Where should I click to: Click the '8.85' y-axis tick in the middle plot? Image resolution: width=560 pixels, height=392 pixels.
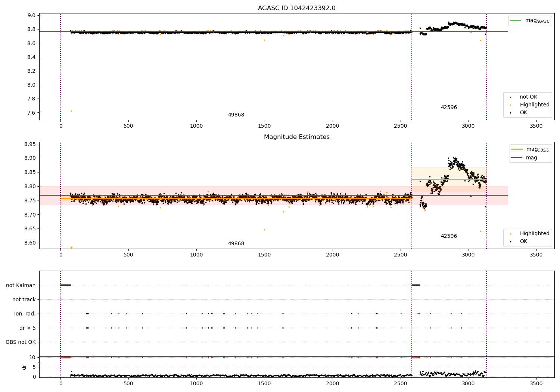tap(30, 172)
